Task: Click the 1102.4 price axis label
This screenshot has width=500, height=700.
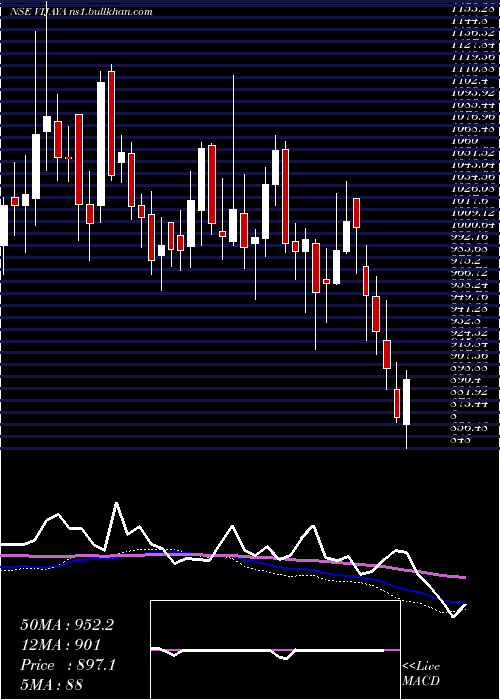Action: [468, 81]
